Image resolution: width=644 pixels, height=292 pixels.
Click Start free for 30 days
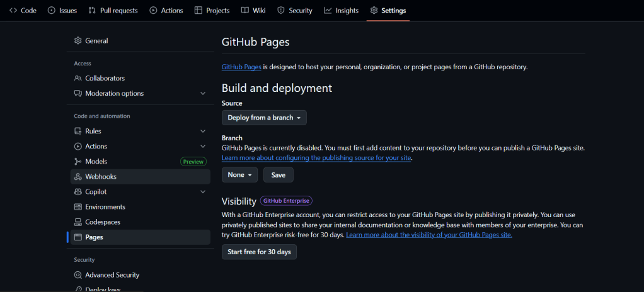[259, 252]
